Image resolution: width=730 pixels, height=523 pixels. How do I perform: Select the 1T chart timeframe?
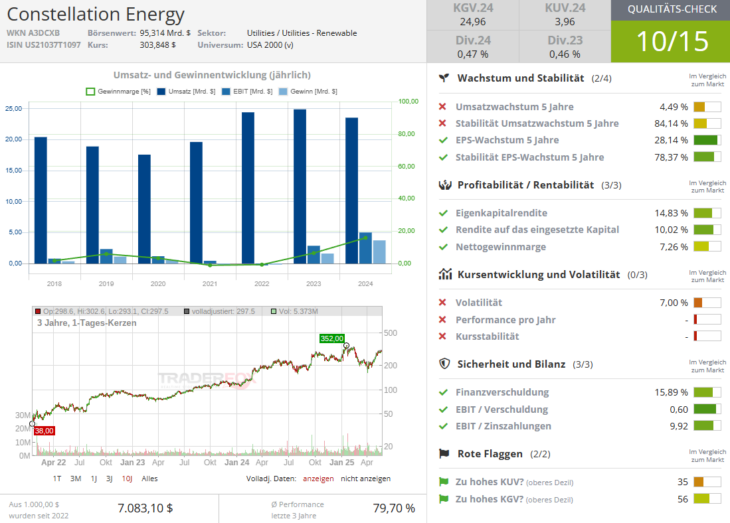pyautogui.click(x=57, y=478)
